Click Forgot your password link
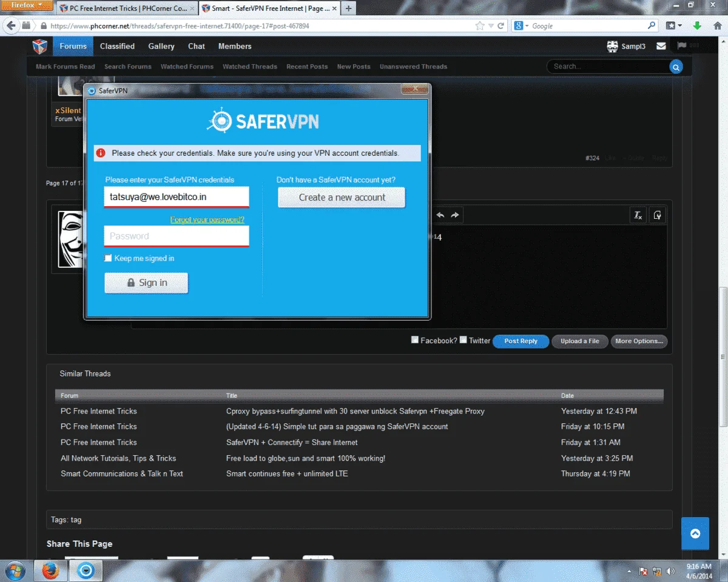 tap(207, 219)
